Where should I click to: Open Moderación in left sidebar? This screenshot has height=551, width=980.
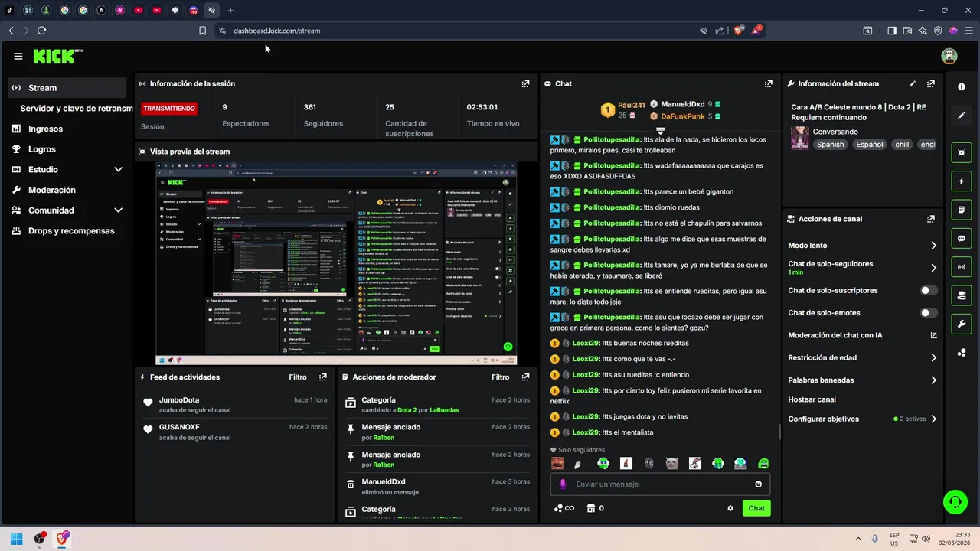point(68,190)
